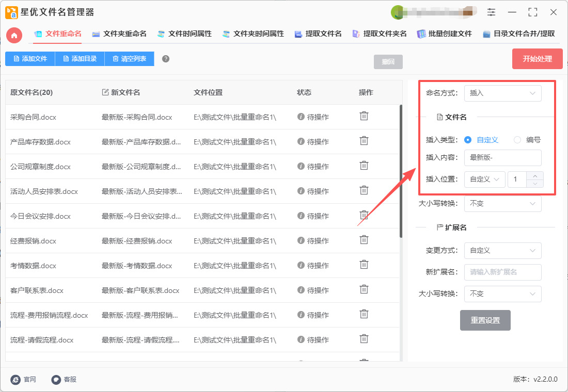Click 撤回 undo button

click(388, 62)
